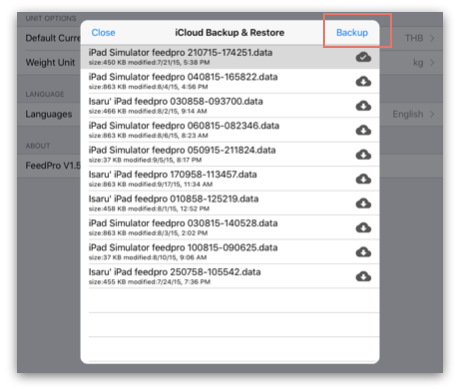Restore 060815-082346.data via its cloud icon
464x389 pixels.
[x=363, y=130]
